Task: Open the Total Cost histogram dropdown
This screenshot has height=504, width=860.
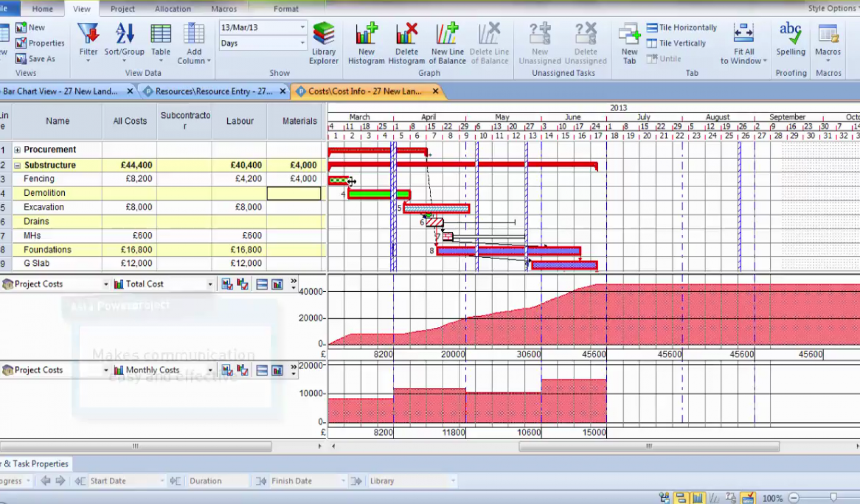Action: [x=210, y=284]
